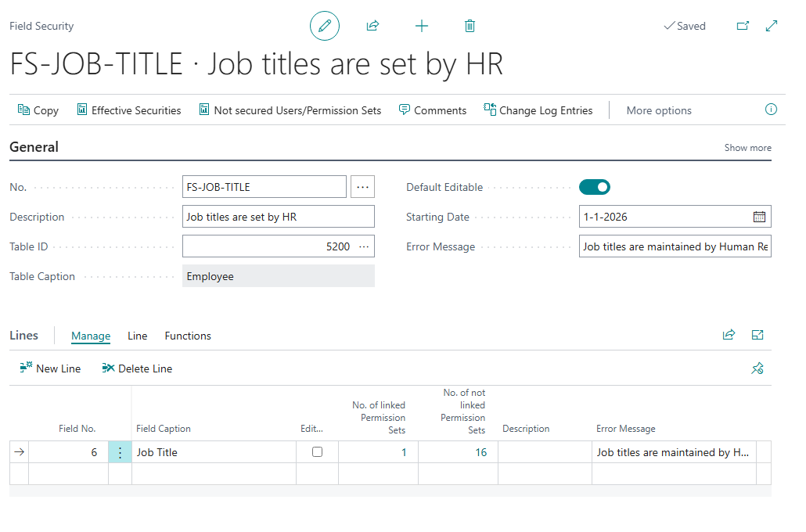Viewport: 806px width, 532px height.
Task: Select the Line tab in Lines
Action: [137, 336]
